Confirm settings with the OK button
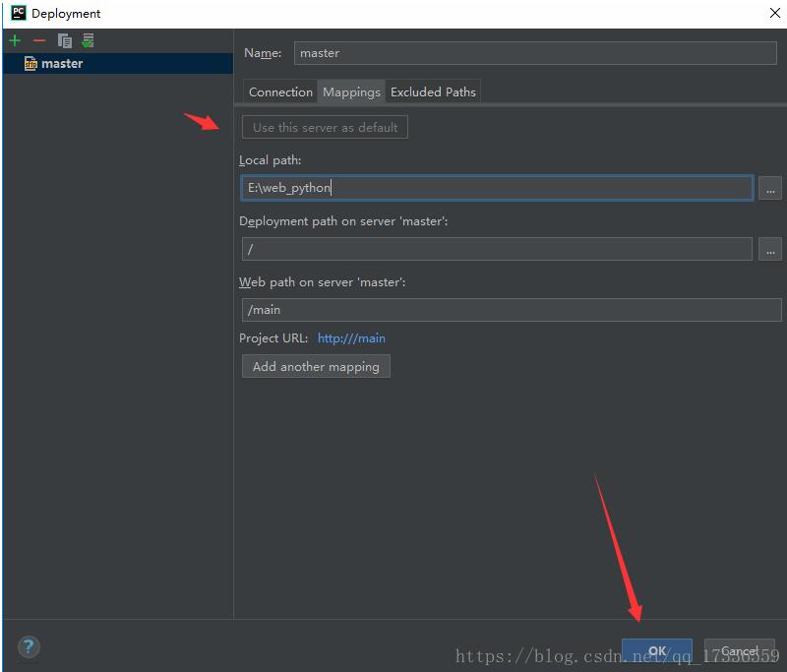 click(x=657, y=650)
